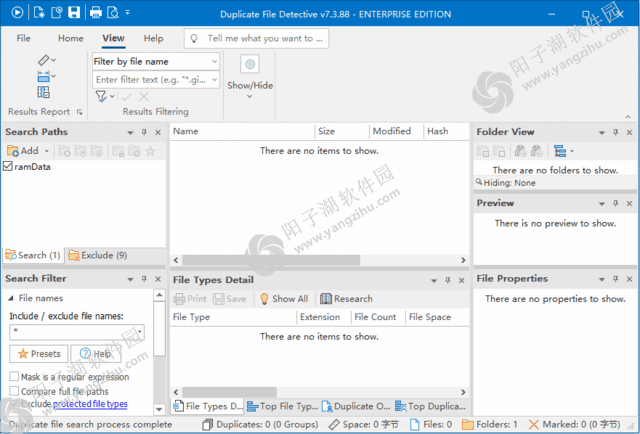Collapse the ribbon with the chevron
The width and height of the screenshot is (640, 434).
[628, 117]
